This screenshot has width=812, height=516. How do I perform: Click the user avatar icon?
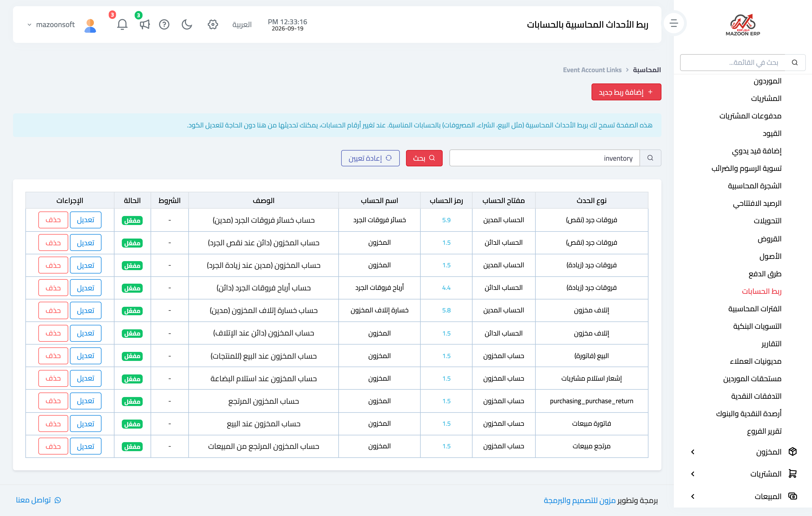pyautogui.click(x=90, y=25)
